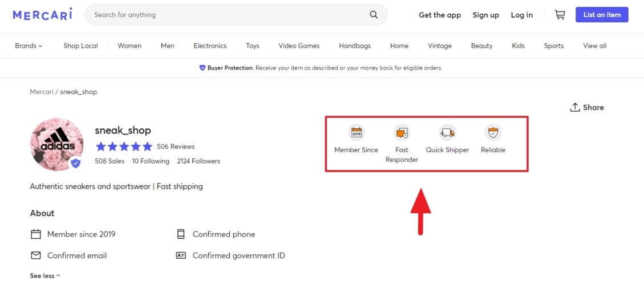
Task: Open the Sports category
Action: 554,46
